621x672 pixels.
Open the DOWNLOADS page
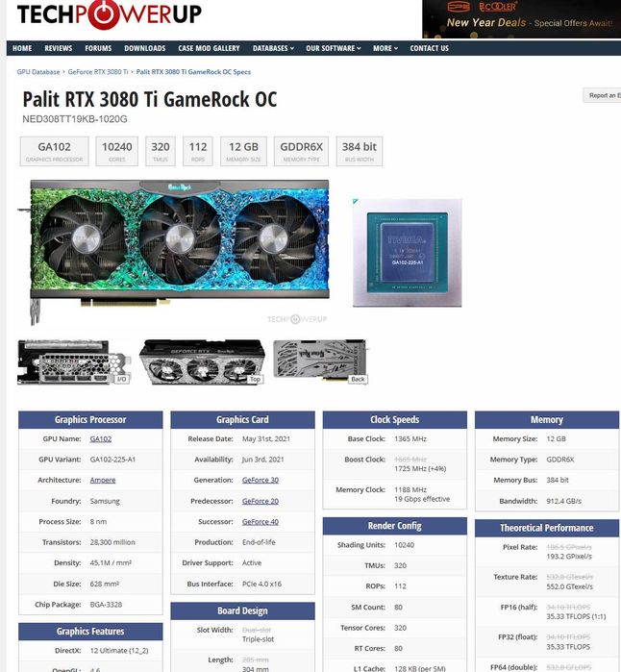[145, 48]
